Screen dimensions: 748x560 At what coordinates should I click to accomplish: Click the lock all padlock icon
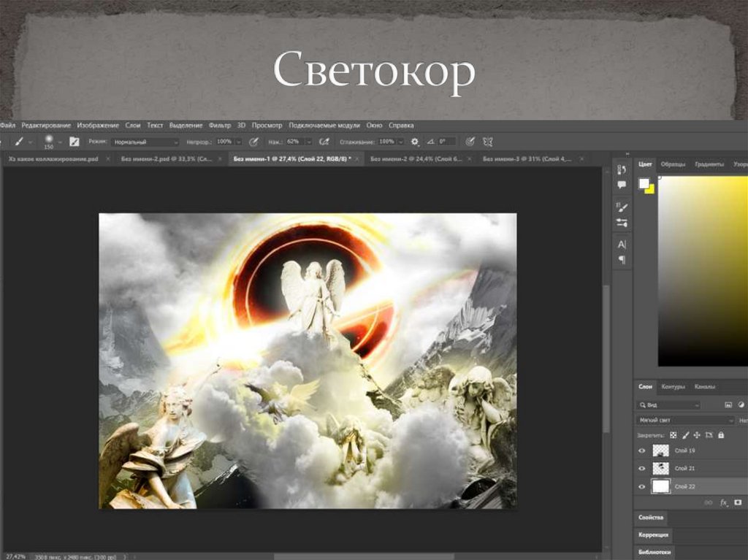tap(721, 435)
